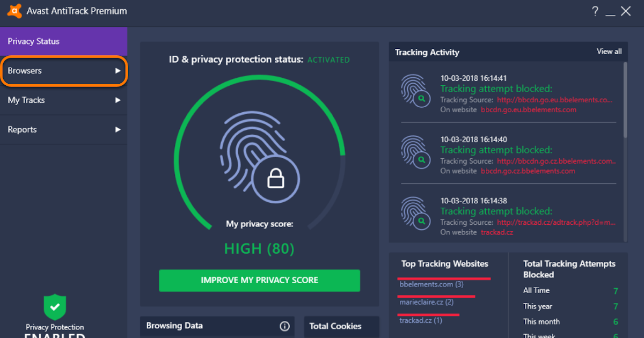Screen dimensions: 644x338
Task: Click Total Tracking Attempts Blocked heading
Action: [x=569, y=269]
